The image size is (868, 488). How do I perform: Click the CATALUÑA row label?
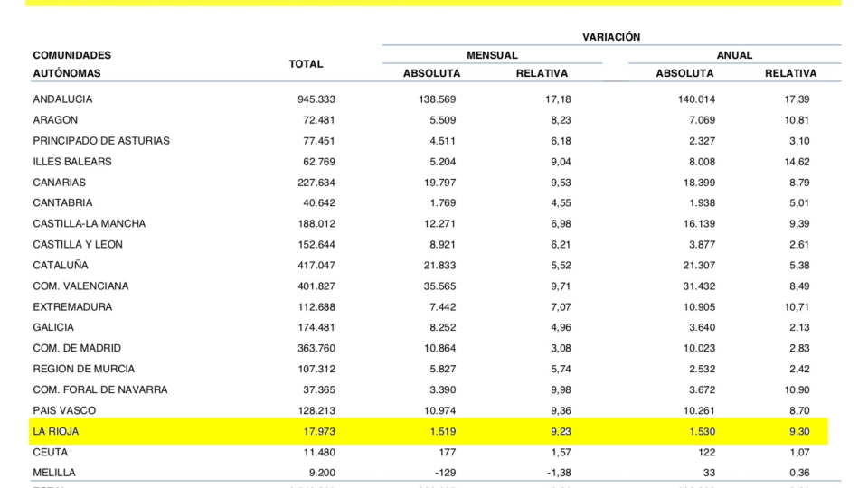coord(61,266)
